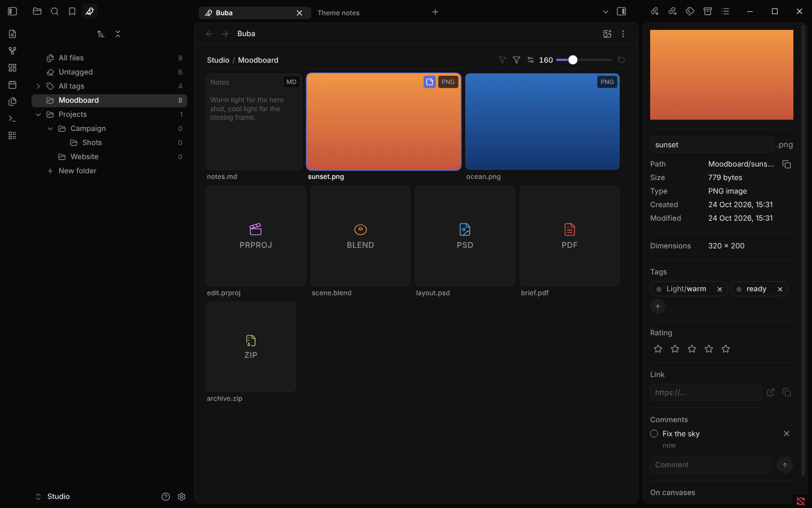The height and width of the screenshot is (508, 812).
Task: Collapse all folders in the tree
Action: [x=118, y=34]
